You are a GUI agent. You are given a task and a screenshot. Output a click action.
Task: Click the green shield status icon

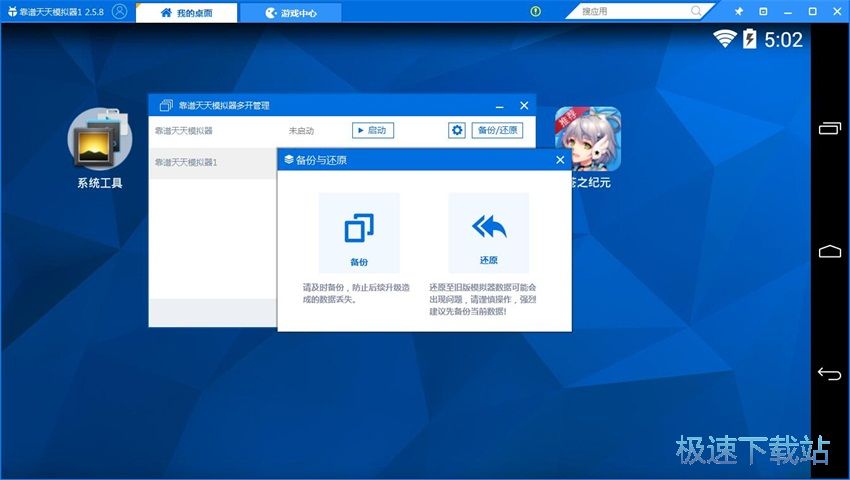click(x=536, y=11)
